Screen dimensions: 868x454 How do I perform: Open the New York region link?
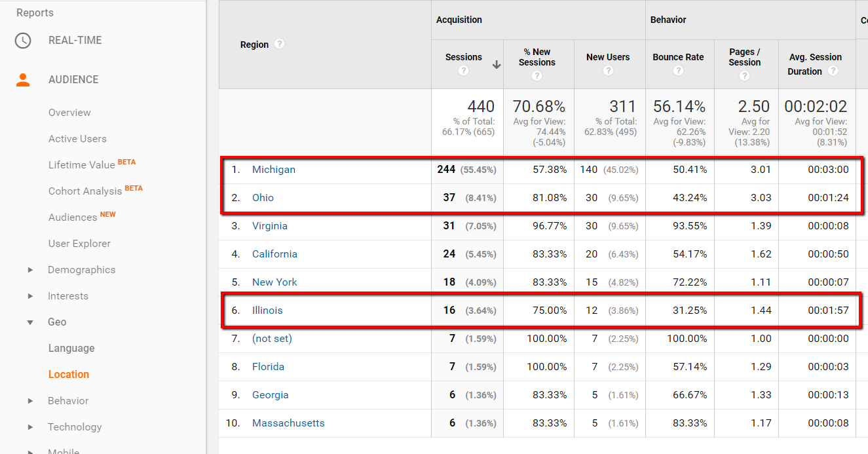274,282
